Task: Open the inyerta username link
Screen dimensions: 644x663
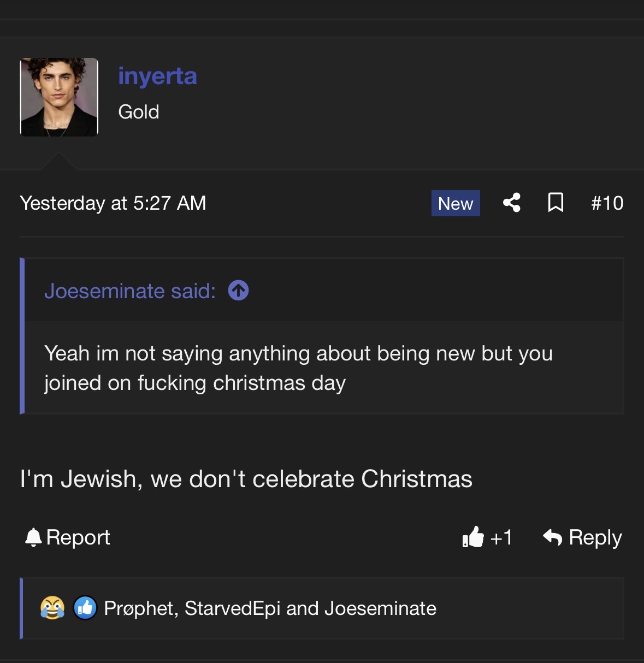Action: tap(157, 76)
